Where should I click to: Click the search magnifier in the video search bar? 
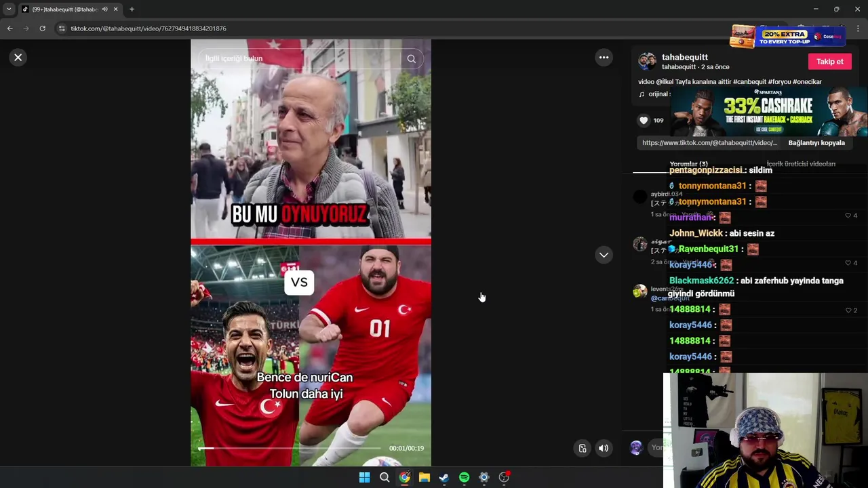point(411,59)
